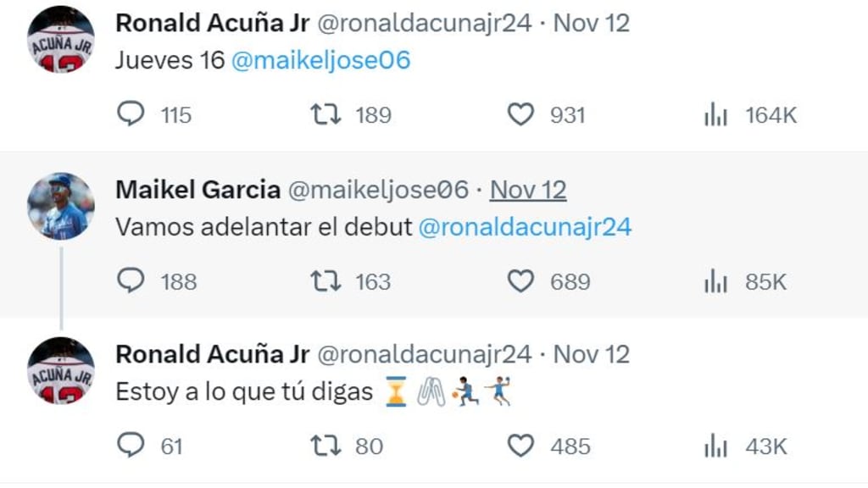Like the "Estoy a lo que tú digas" tweet

click(520, 446)
